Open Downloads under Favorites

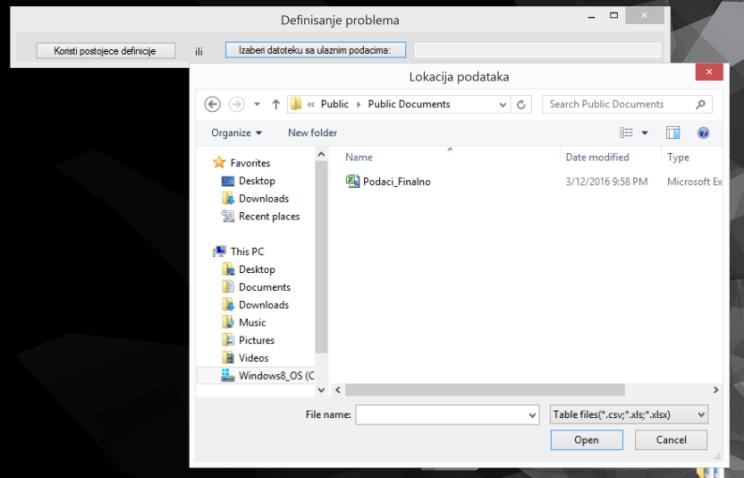point(263,198)
